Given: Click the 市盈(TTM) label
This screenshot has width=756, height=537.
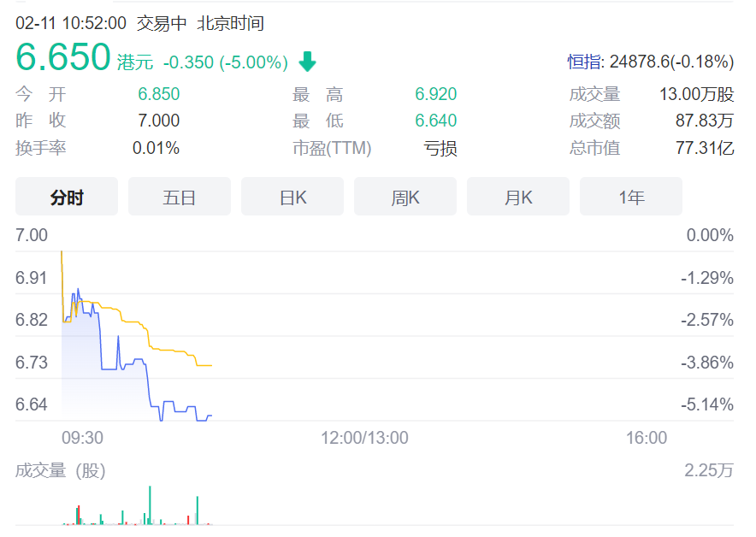Looking at the screenshot, I should pyautogui.click(x=332, y=148).
